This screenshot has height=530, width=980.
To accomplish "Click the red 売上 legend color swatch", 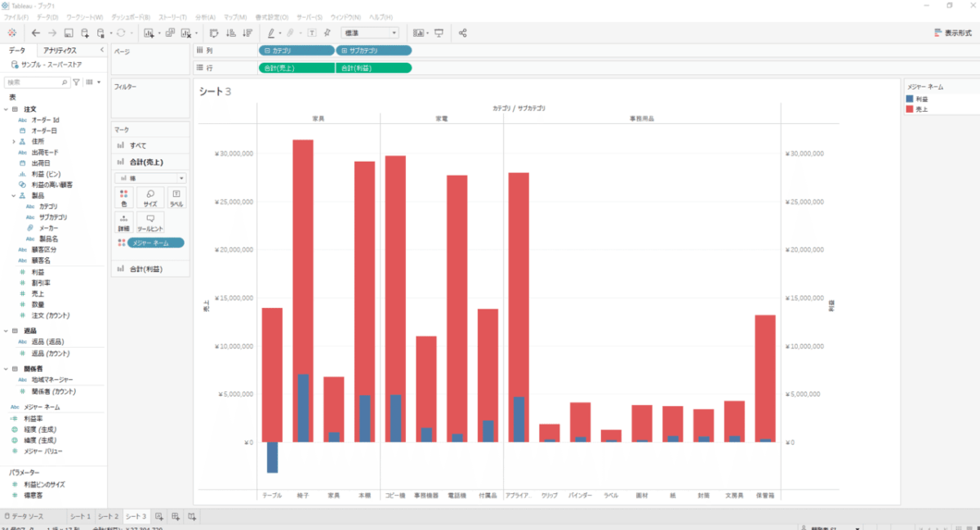I will pos(911,108).
